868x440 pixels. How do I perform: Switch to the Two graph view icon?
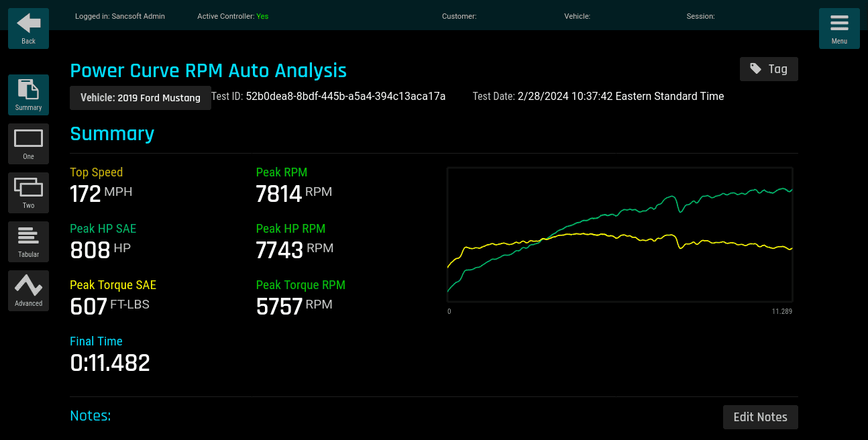click(28, 192)
